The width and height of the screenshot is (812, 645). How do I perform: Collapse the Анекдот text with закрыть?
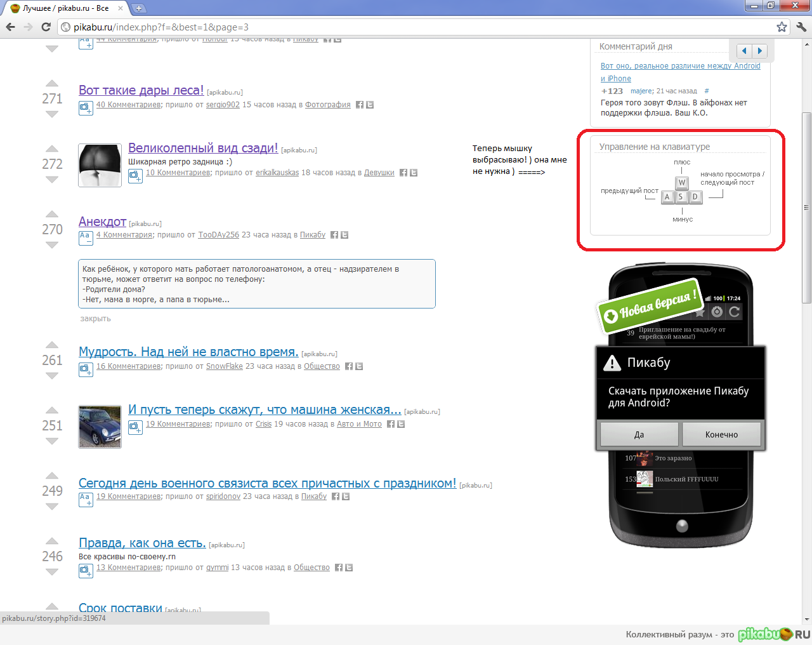(x=95, y=319)
